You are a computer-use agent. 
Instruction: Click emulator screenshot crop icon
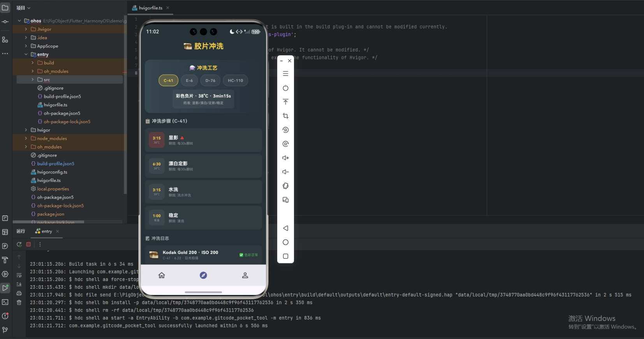point(285,116)
